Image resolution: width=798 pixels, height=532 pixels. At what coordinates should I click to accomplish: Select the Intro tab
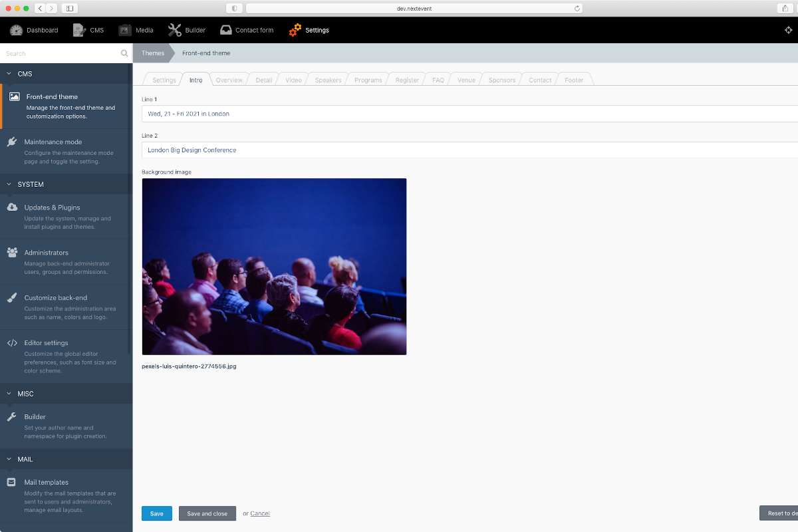pyautogui.click(x=196, y=80)
